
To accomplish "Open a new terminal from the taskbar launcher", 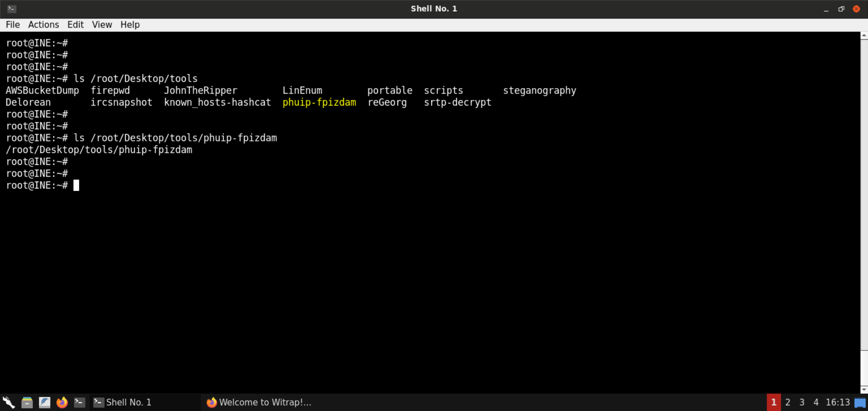I will pos(79,402).
